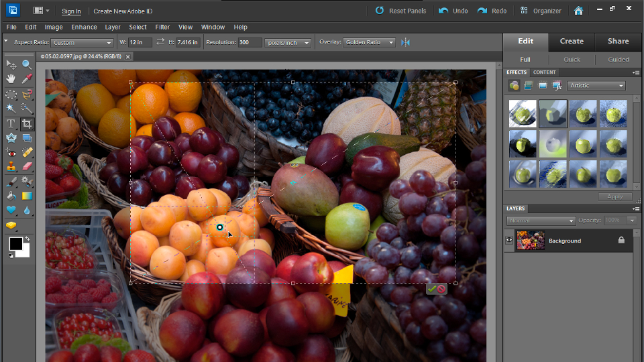Show Photo Effects in Effects panel
This screenshot has height=362, width=644.
point(543,85)
